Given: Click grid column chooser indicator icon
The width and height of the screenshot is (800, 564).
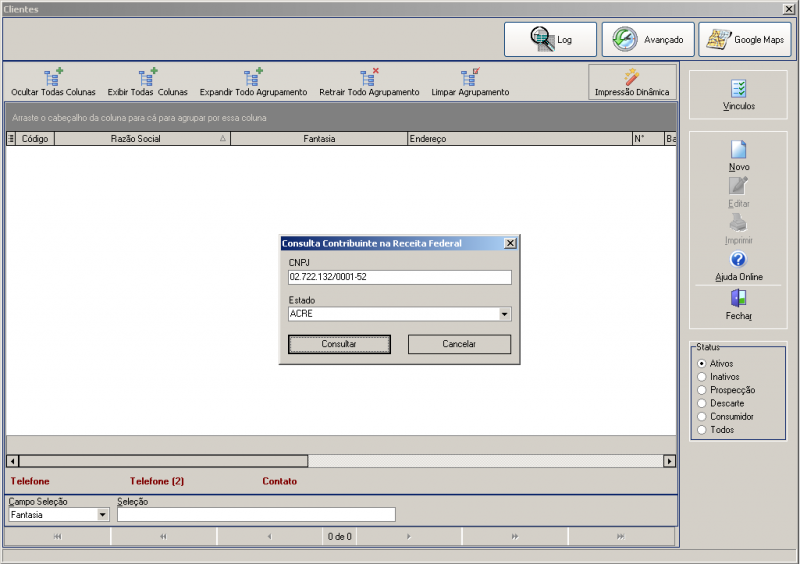Looking at the screenshot, I should (11, 138).
